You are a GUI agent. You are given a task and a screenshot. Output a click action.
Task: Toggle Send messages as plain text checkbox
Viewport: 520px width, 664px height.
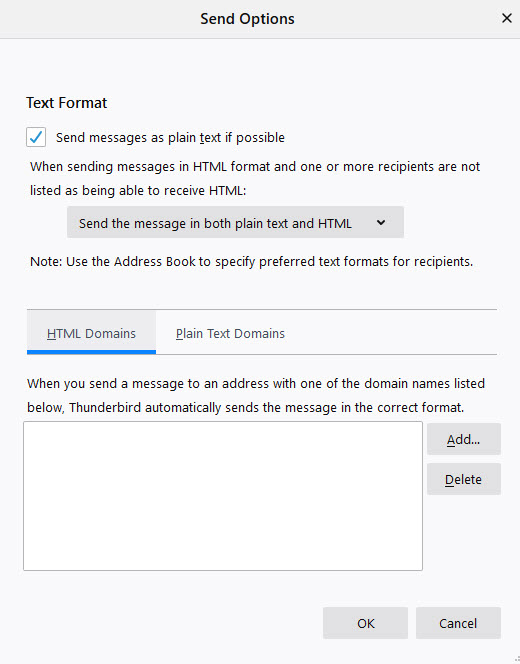[x=36, y=137]
